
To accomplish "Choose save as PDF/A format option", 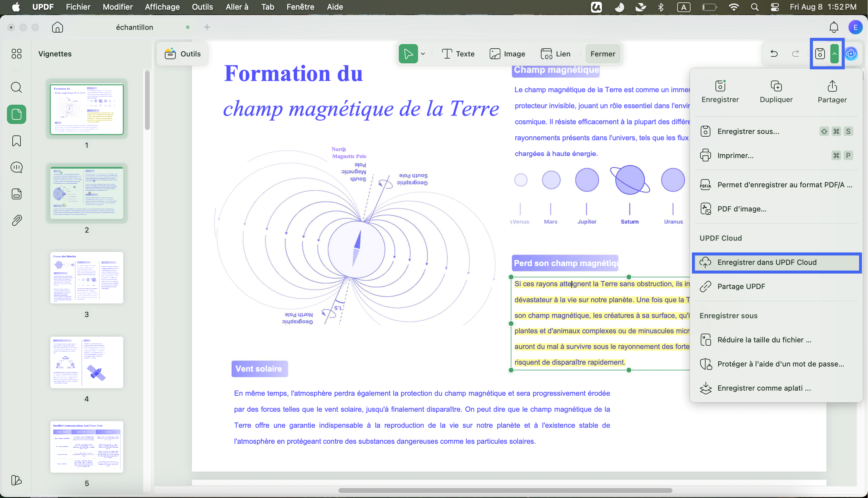I will pos(776,185).
